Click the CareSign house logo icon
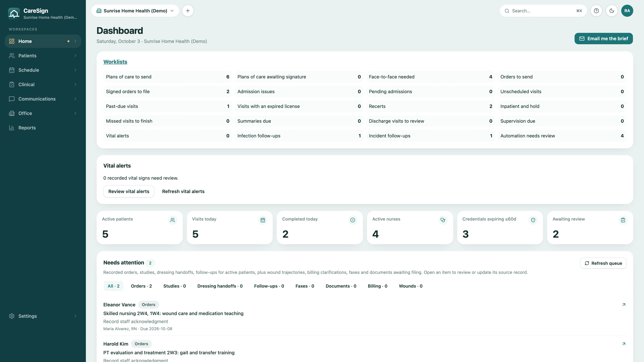Viewport: 644px width, 362px height. (x=14, y=13)
